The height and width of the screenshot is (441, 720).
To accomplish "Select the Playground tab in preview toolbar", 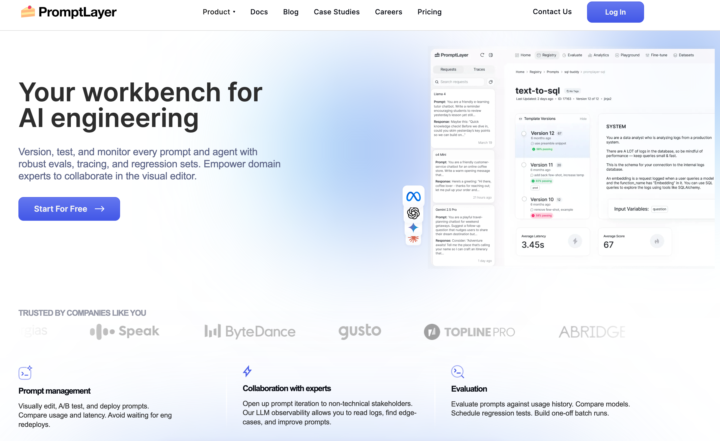I will coord(627,55).
